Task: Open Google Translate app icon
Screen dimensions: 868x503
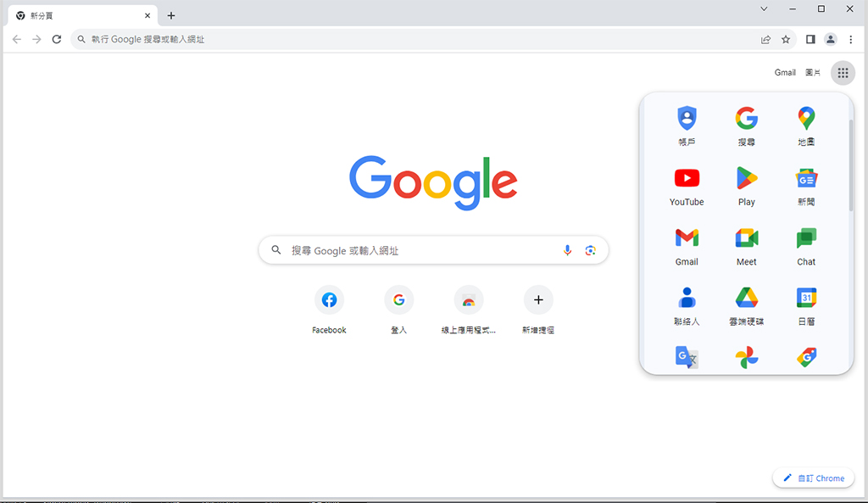Action: (x=687, y=357)
